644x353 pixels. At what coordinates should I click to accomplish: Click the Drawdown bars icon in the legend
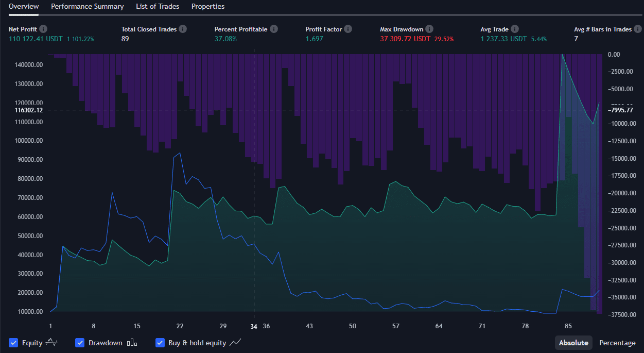(x=132, y=343)
